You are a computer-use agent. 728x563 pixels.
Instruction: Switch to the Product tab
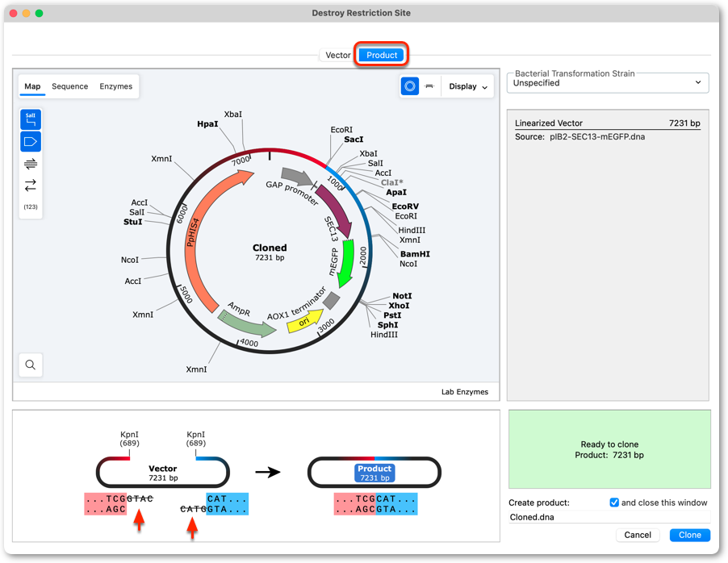tap(382, 55)
